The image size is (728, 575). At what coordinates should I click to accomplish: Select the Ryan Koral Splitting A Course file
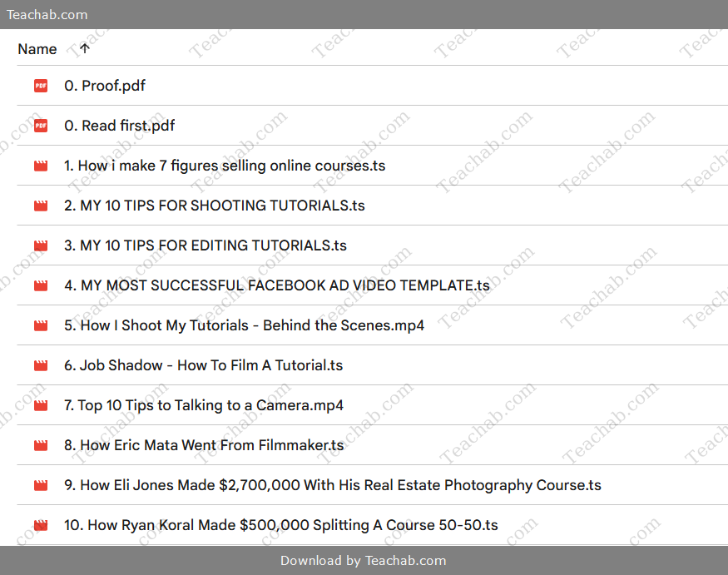[280, 525]
